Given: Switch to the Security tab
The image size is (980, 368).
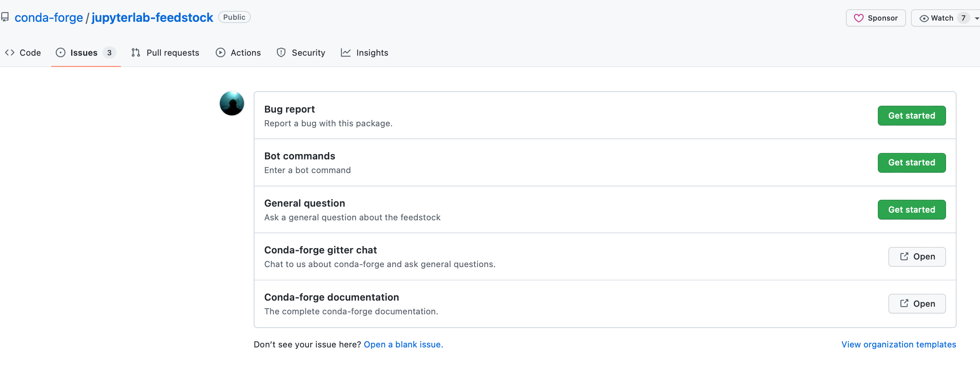Looking at the screenshot, I should (x=301, y=52).
